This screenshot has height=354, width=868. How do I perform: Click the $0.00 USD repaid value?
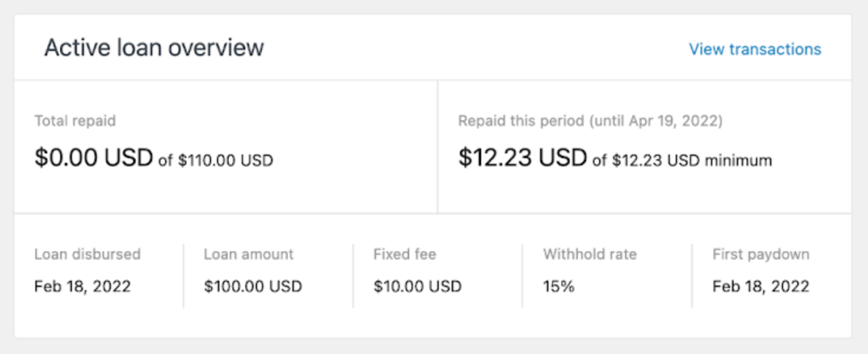94,156
